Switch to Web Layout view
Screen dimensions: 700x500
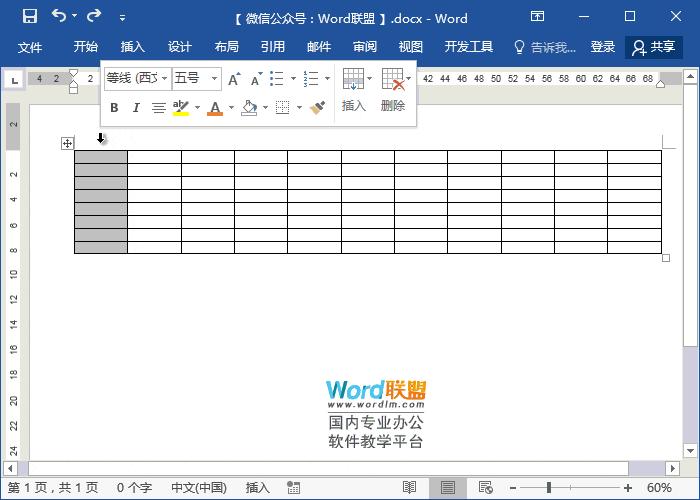[x=485, y=488]
